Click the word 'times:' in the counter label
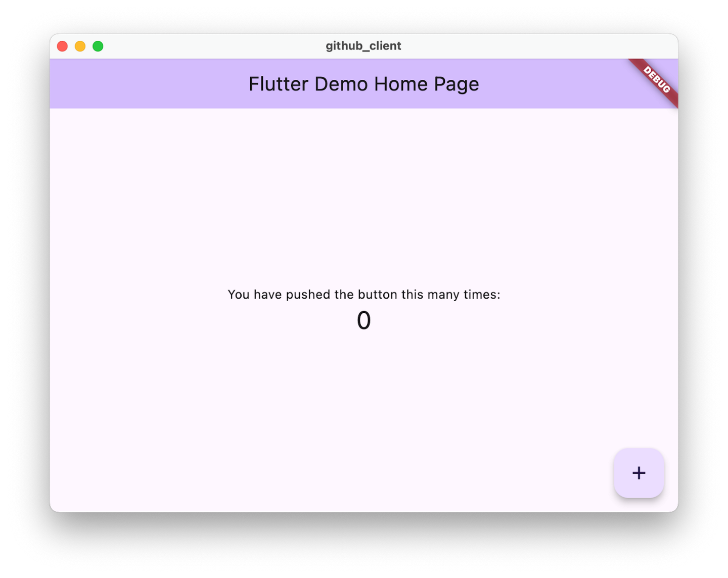Viewport: 728px width, 578px height. pyautogui.click(x=482, y=295)
